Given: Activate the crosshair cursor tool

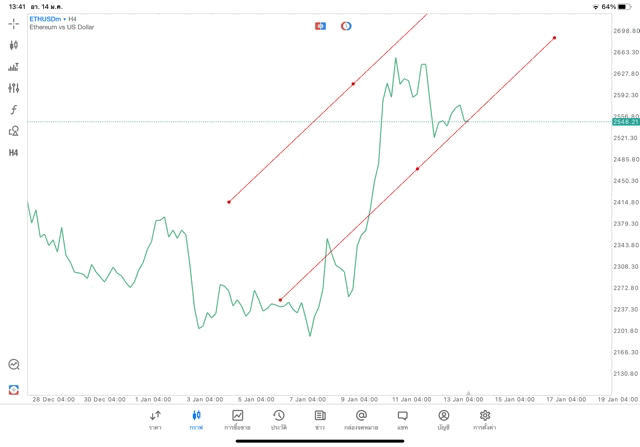Looking at the screenshot, I should (x=14, y=23).
